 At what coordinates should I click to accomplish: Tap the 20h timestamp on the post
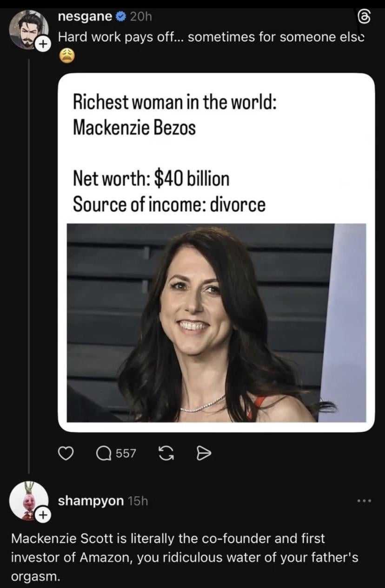[x=141, y=17]
